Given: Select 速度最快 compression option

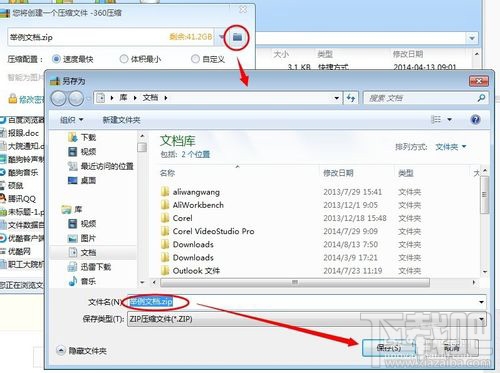Looking at the screenshot, I should [x=73, y=59].
